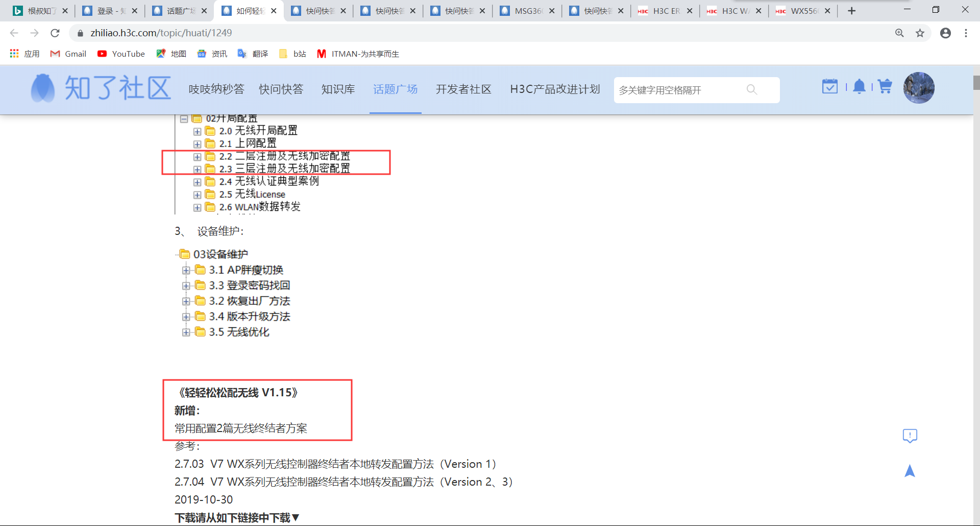
Task: Expand the 2.2 二层注册及无线加密配置 folder
Action: (197, 157)
